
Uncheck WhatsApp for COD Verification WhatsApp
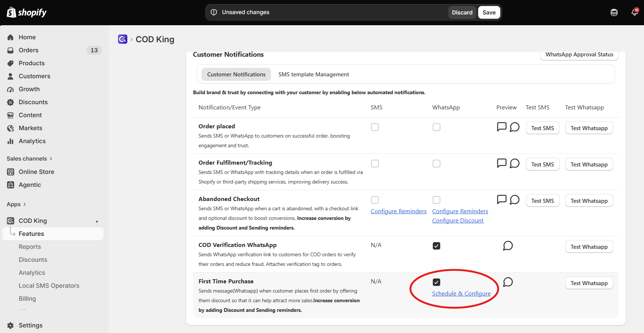tap(437, 246)
